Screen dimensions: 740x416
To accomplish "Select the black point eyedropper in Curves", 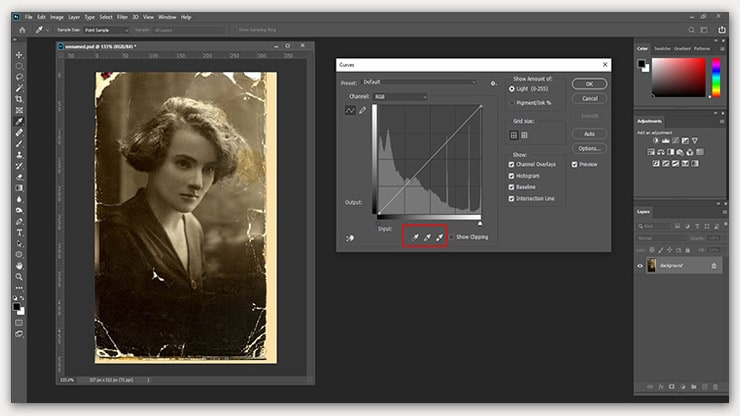I will pyautogui.click(x=414, y=238).
